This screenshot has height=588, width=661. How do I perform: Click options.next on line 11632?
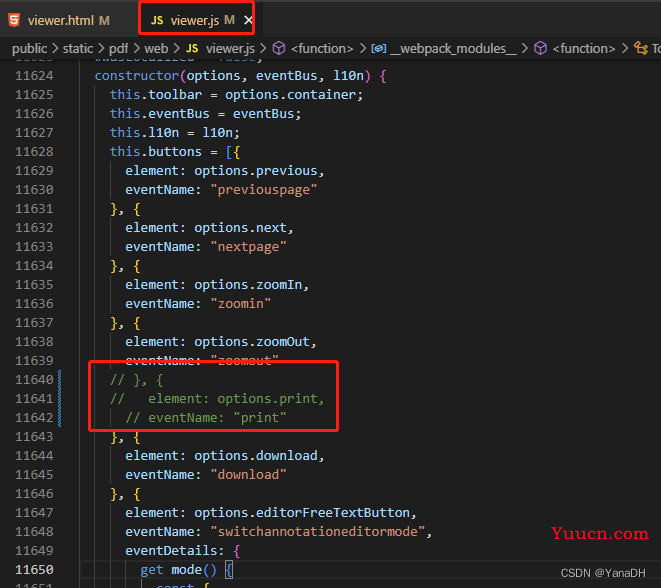pyautogui.click(x=240, y=228)
